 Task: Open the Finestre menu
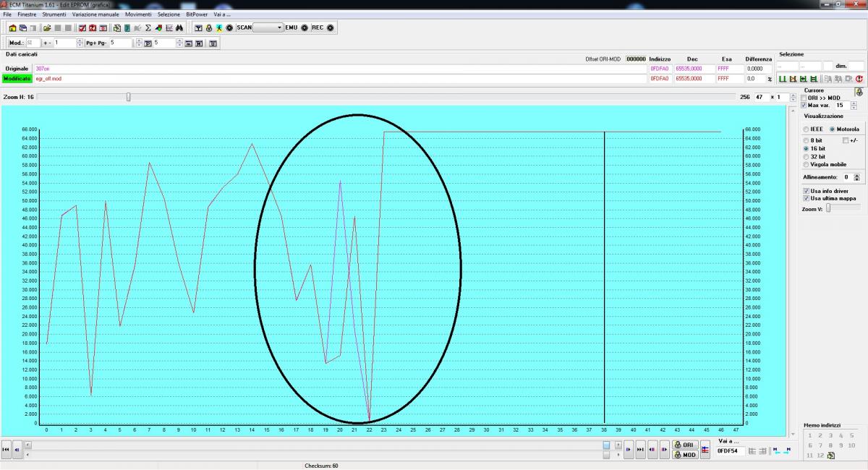coord(27,14)
